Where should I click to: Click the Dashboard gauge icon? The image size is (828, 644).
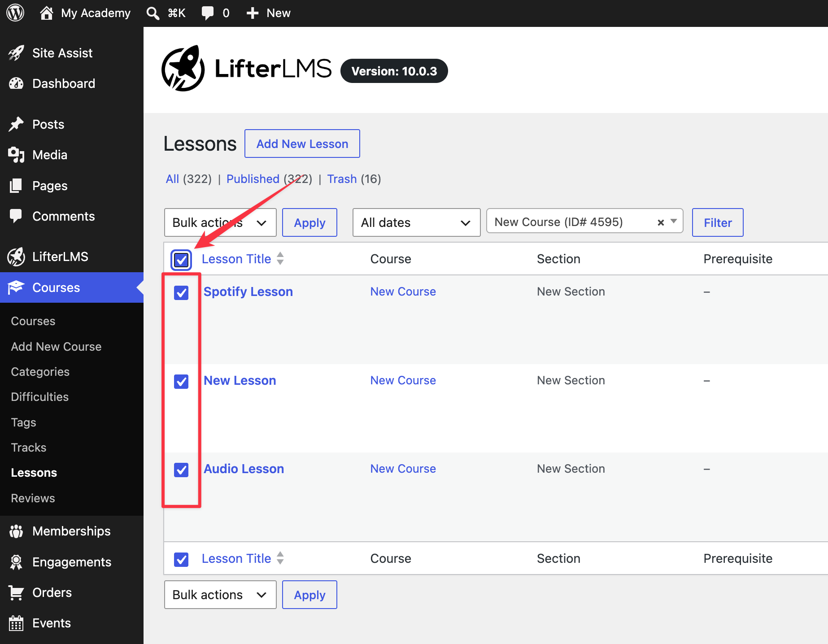click(16, 83)
